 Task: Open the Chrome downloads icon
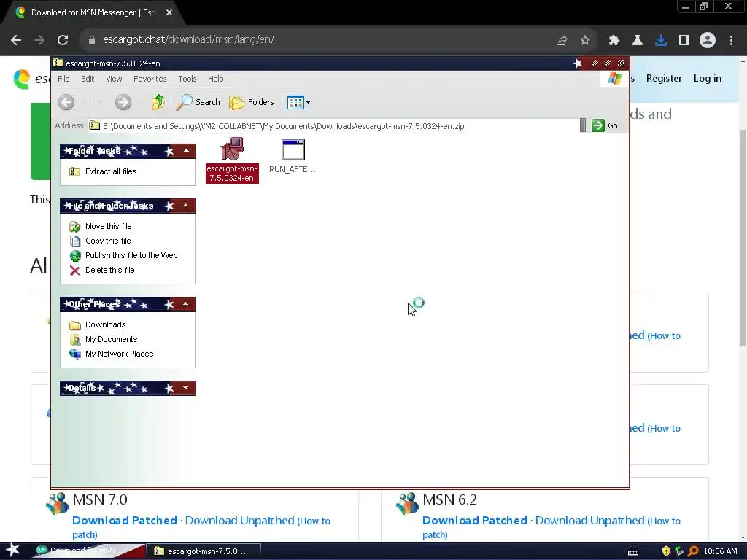pyautogui.click(x=661, y=41)
